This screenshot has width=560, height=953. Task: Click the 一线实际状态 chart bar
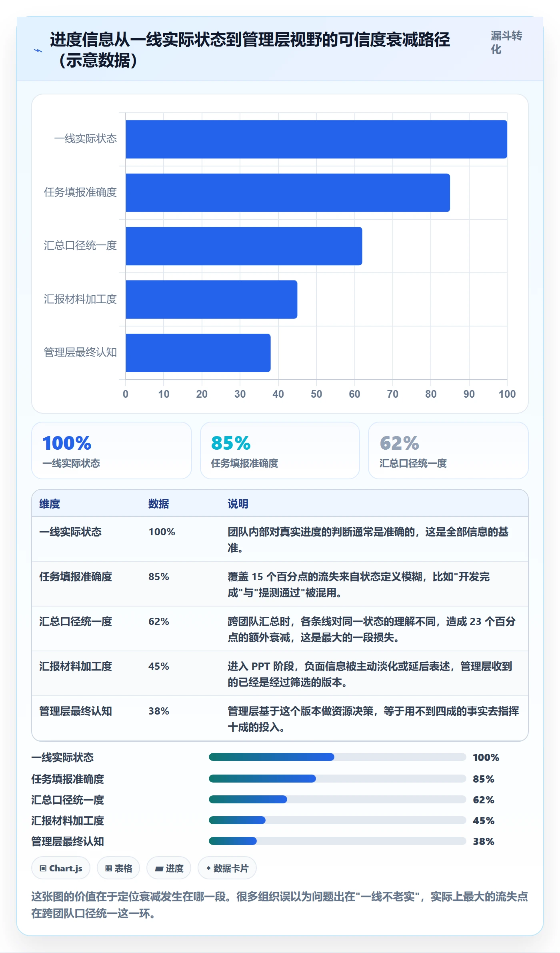tap(316, 139)
